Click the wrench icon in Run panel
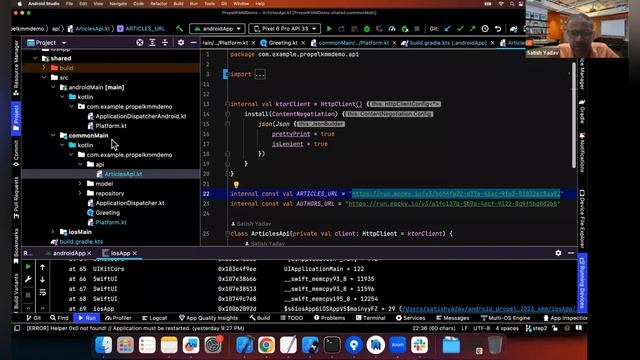The height and width of the screenshot is (360, 640). tap(28, 279)
